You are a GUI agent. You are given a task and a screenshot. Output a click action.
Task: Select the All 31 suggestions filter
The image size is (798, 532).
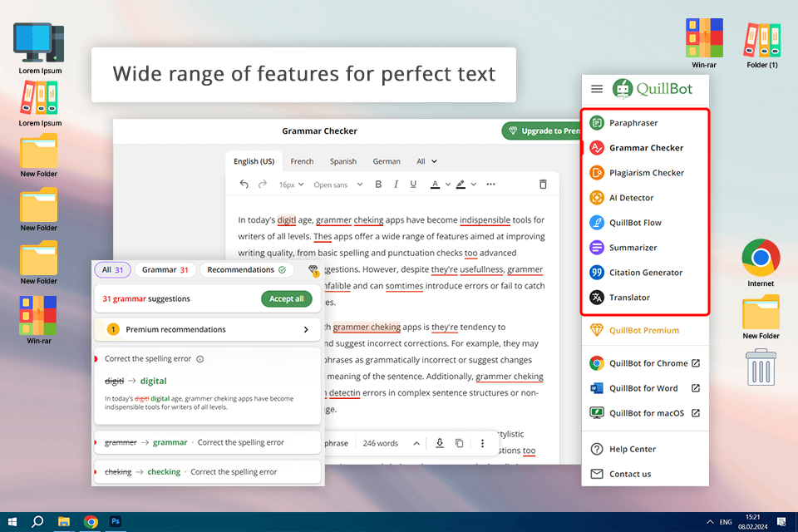(112, 270)
